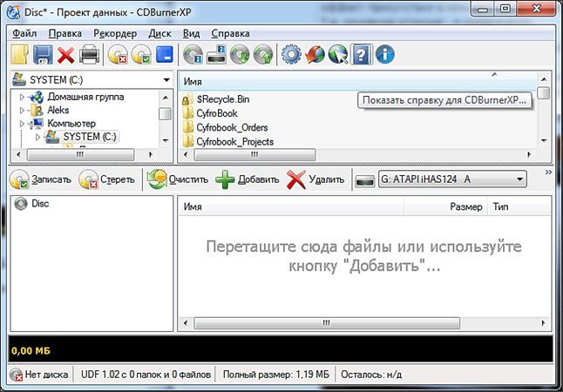563x392 pixels.
Task: Select SYSTEM (C:) in folder tree
Action: tap(90, 137)
